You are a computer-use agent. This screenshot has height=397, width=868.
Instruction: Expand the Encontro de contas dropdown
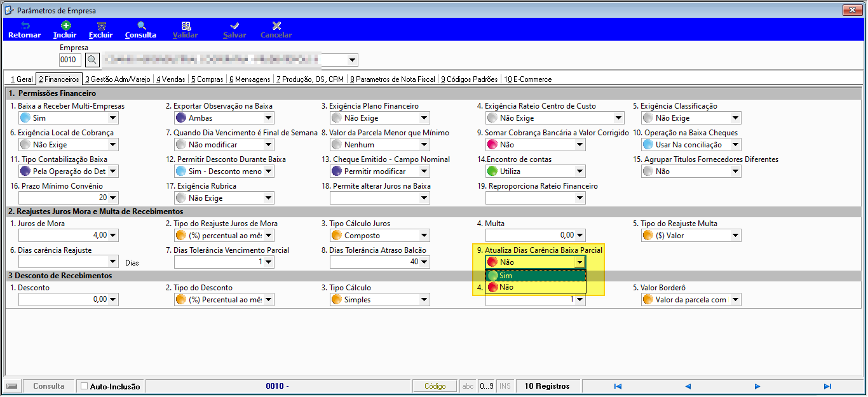point(579,172)
